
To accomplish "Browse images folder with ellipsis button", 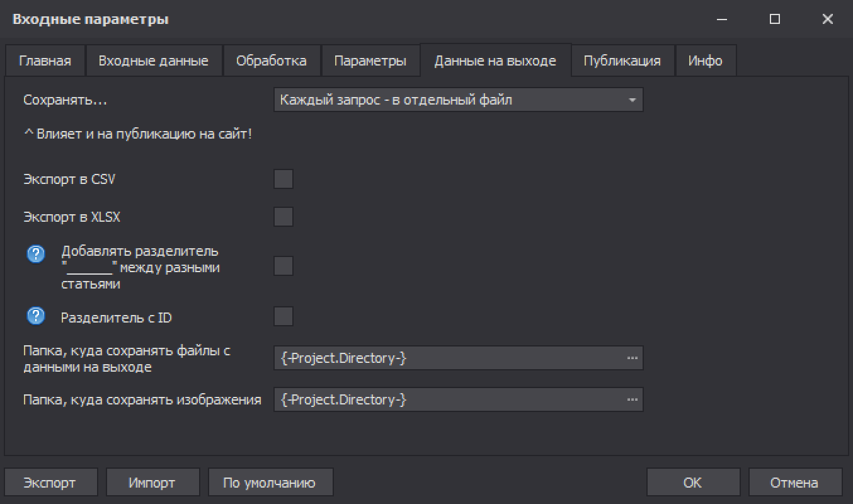I will 632,399.
